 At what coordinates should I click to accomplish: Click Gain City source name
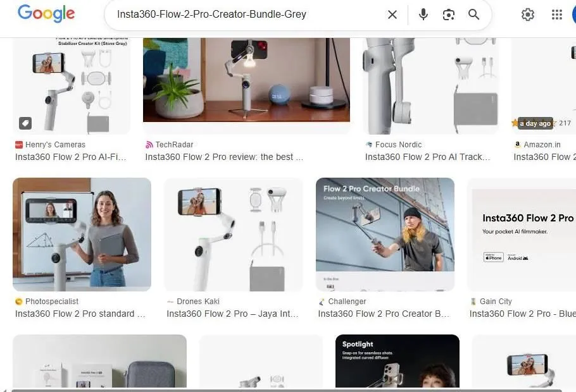[496, 302]
